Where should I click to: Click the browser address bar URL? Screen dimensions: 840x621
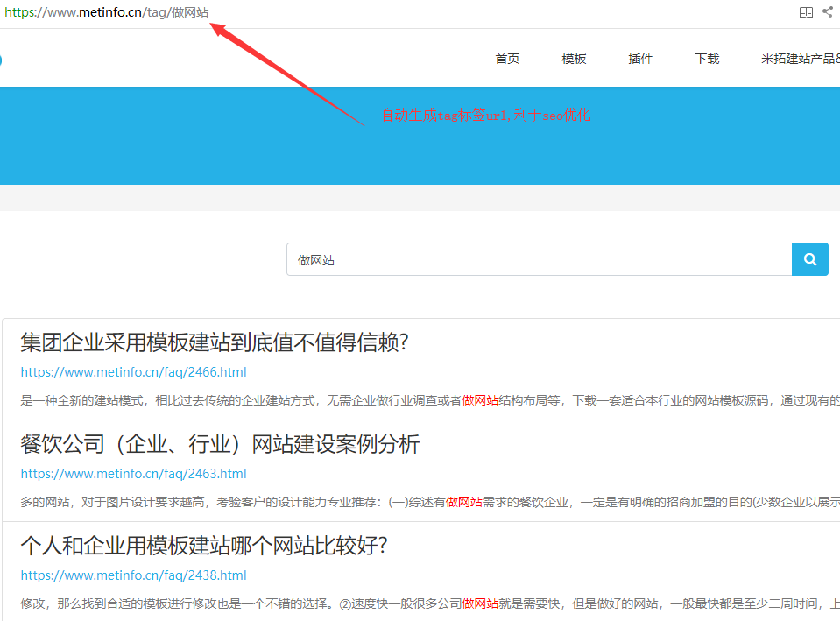107,12
